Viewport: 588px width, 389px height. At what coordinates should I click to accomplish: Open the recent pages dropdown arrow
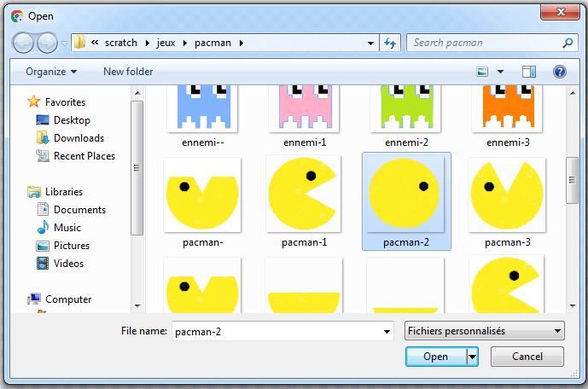(64, 44)
